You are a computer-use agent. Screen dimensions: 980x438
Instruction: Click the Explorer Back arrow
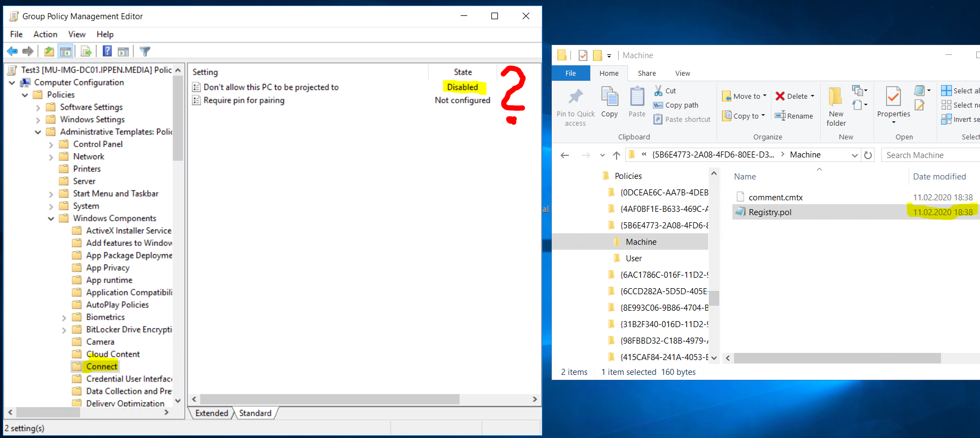pyautogui.click(x=564, y=155)
